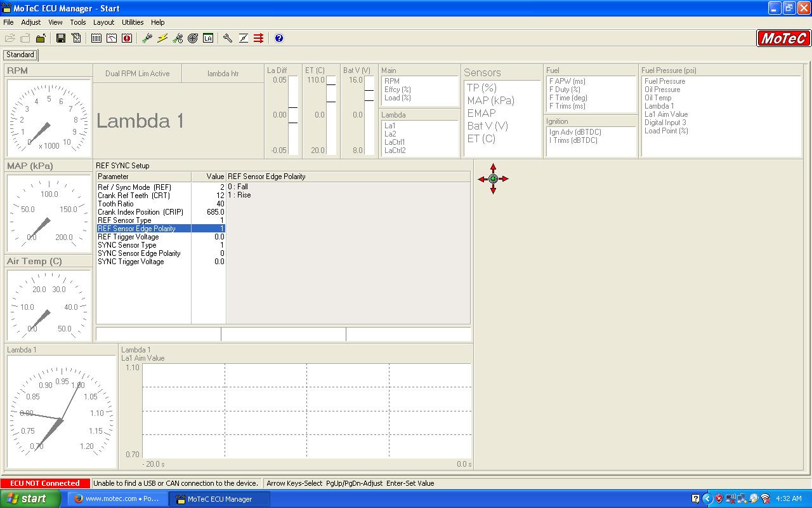
Task: Click the wireless network tray icon
Action: click(764, 498)
